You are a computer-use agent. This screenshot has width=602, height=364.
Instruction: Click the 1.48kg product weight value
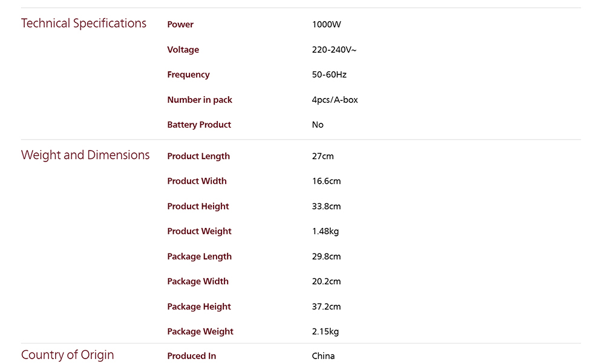[326, 232]
